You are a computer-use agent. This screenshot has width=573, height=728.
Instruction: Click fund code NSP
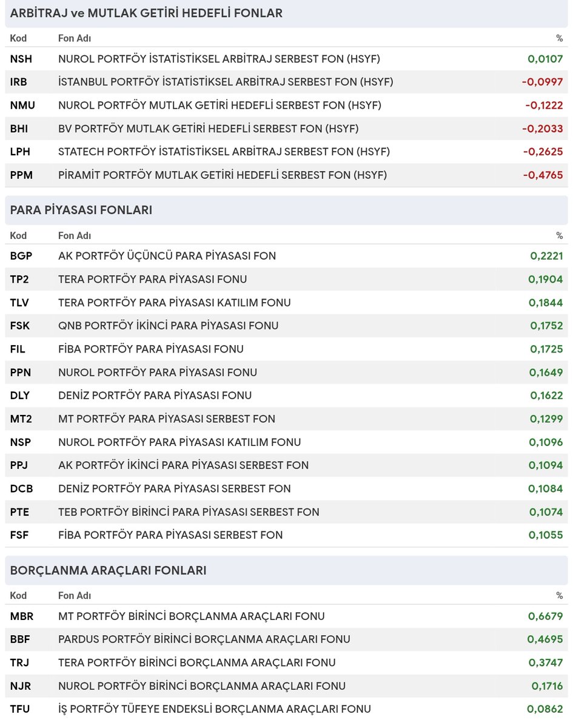21,442
